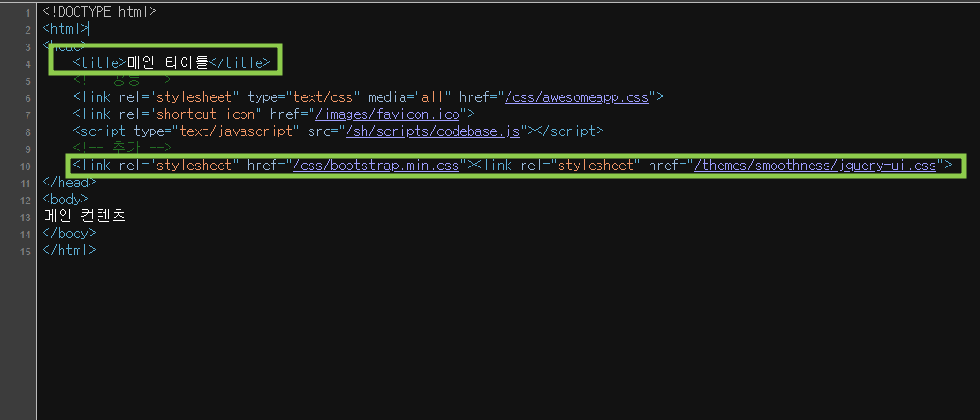Viewport: 980px width, 420px height.
Task: Click the /sh/scripts/codebase.js script path
Action: (433, 131)
